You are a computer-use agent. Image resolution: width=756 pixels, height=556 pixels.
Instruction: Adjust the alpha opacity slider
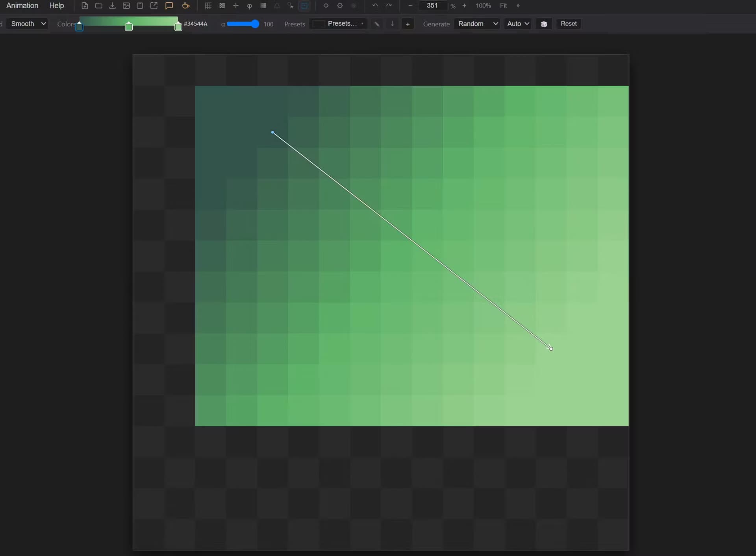pos(243,24)
